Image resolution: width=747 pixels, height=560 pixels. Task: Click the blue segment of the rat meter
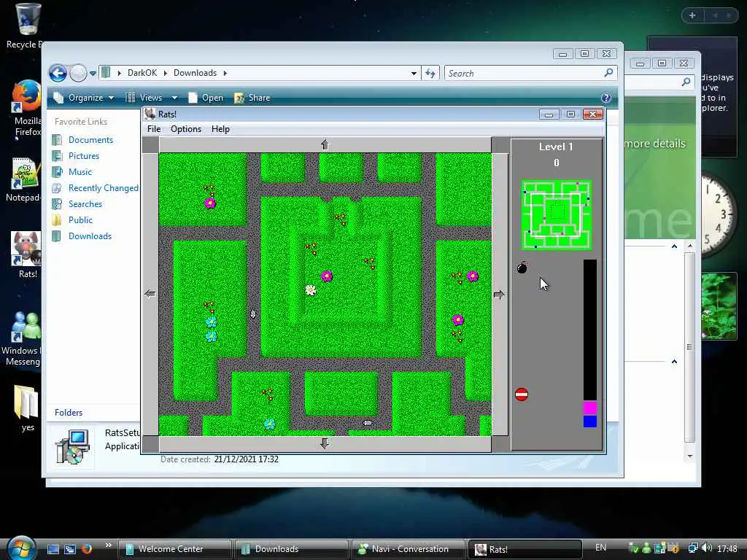589,421
